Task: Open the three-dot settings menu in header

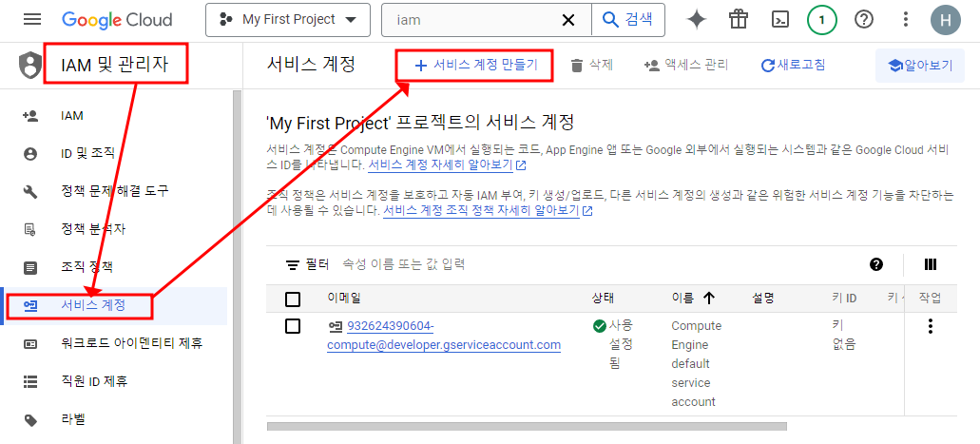Action: [906, 20]
